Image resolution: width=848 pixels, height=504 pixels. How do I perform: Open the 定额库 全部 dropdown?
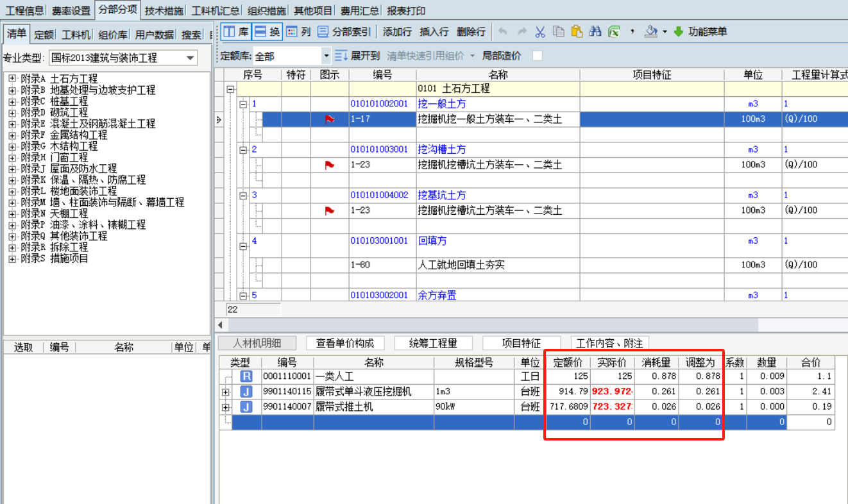(x=326, y=56)
